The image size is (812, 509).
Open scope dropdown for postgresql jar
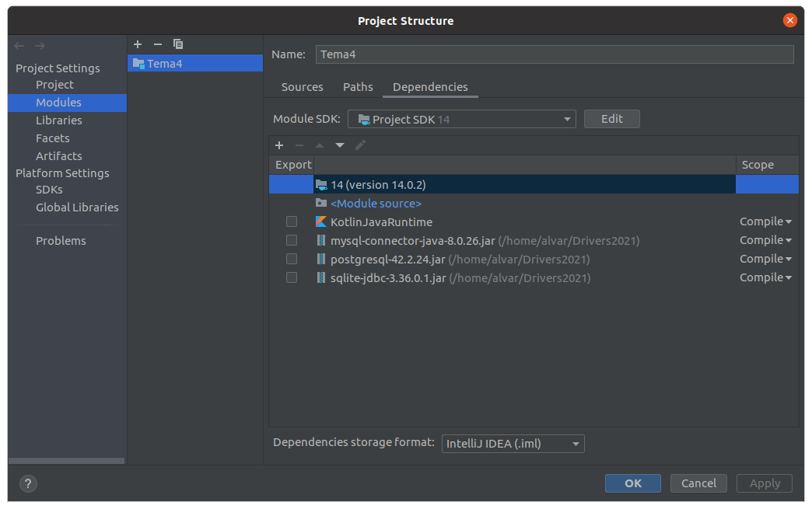pyautogui.click(x=765, y=259)
